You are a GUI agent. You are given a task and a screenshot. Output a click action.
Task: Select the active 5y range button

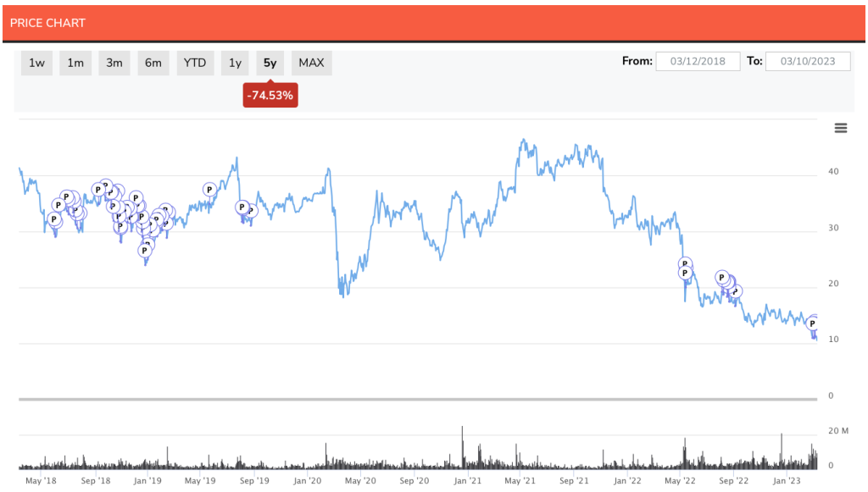pos(270,63)
